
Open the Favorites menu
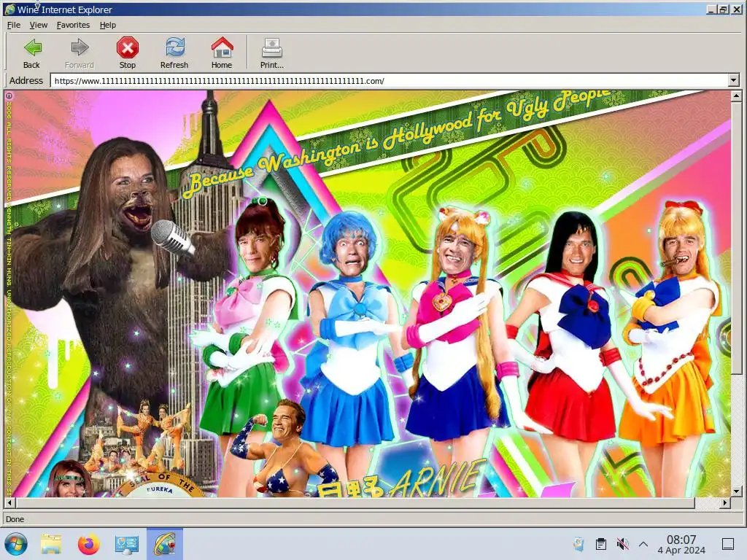coord(73,25)
